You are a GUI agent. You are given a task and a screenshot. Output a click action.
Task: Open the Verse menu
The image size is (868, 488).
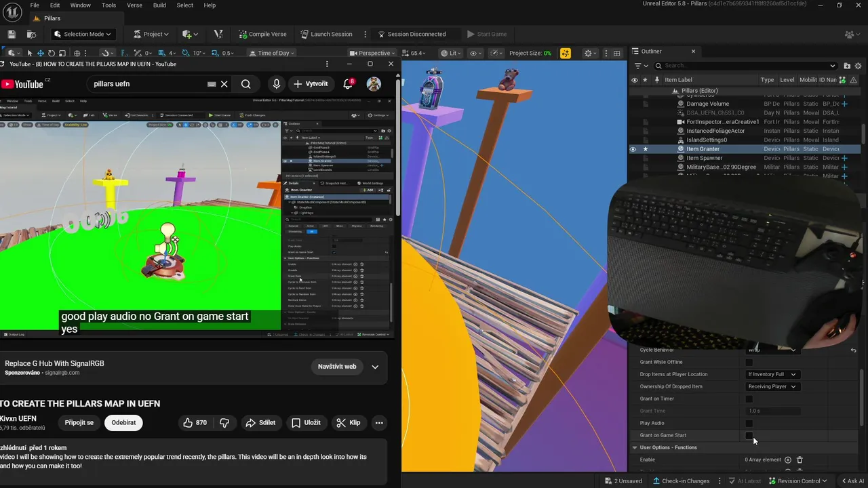click(134, 5)
